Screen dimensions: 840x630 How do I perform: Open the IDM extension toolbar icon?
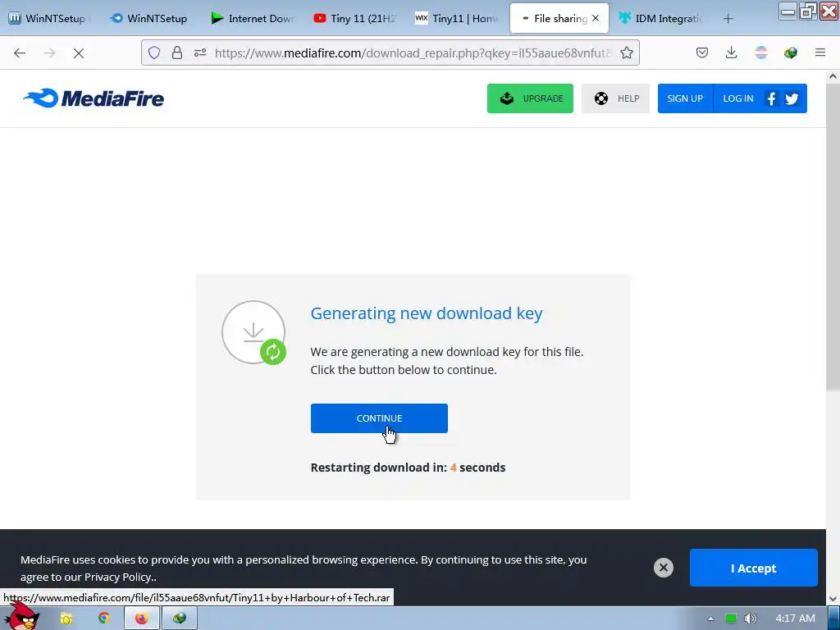pos(790,52)
